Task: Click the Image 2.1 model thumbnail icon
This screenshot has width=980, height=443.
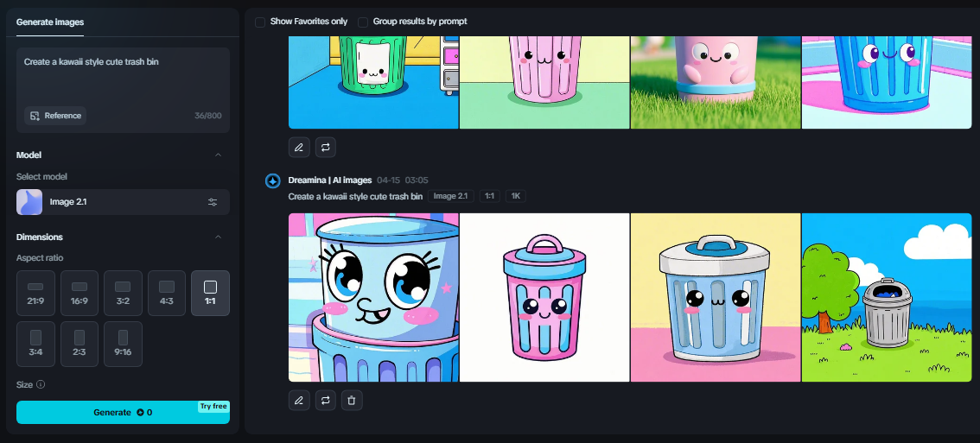Action: pyautogui.click(x=29, y=202)
